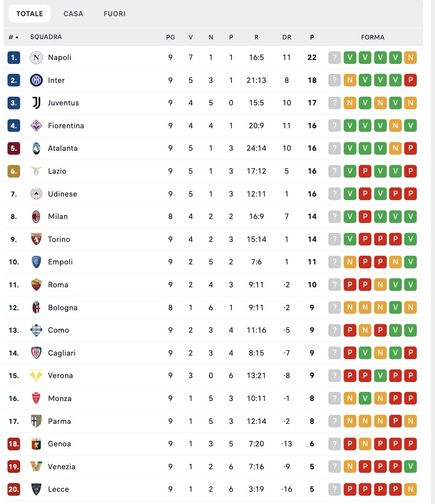This screenshot has width=435, height=504.
Task: Switch to the CASA tab
Action: click(73, 14)
